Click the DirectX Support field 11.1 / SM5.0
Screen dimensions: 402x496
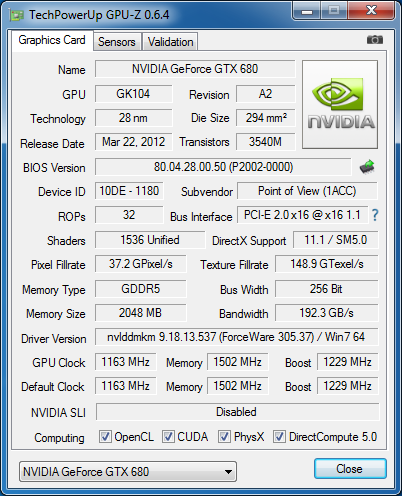(336, 240)
